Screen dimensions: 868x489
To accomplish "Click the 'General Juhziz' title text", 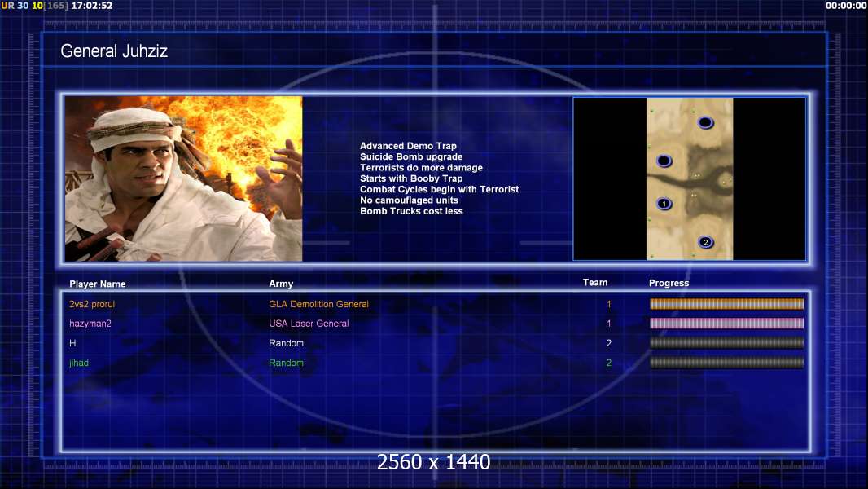I will tap(114, 51).
